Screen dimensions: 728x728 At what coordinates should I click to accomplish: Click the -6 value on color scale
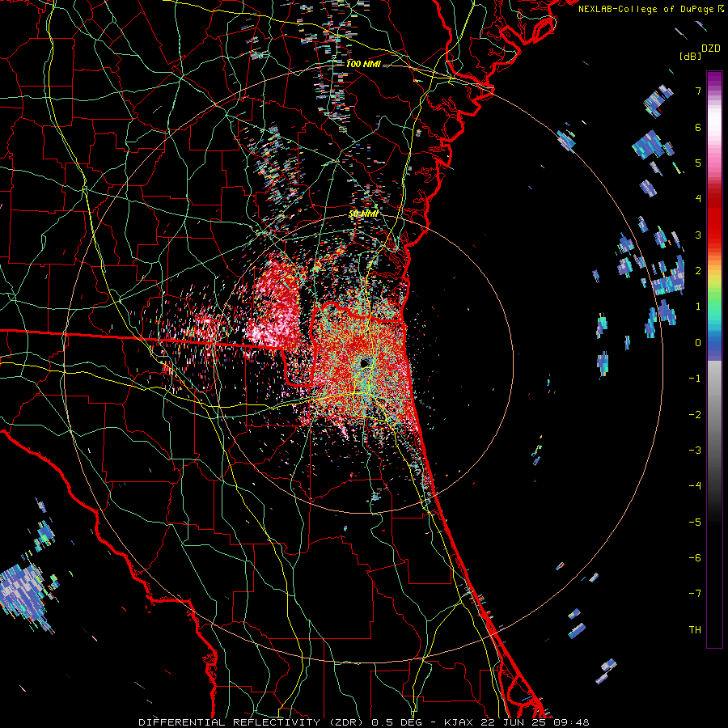[x=695, y=558]
